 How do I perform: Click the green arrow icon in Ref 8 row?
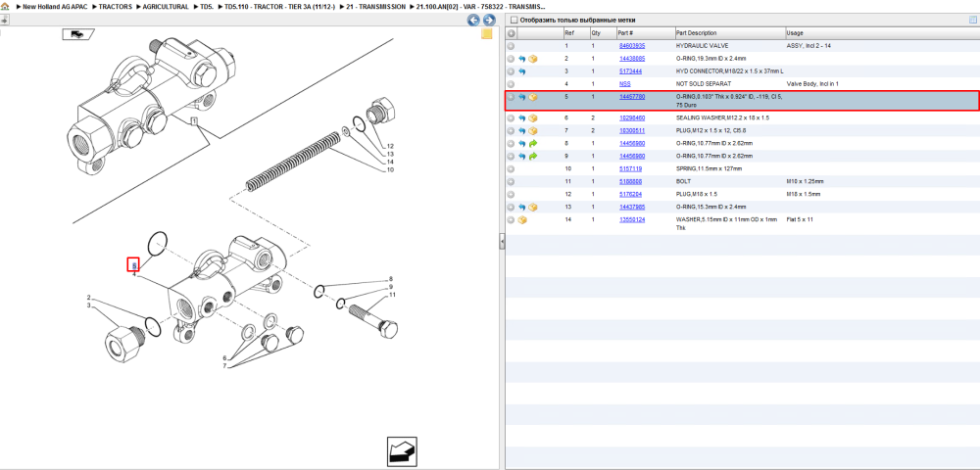[x=532, y=144]
